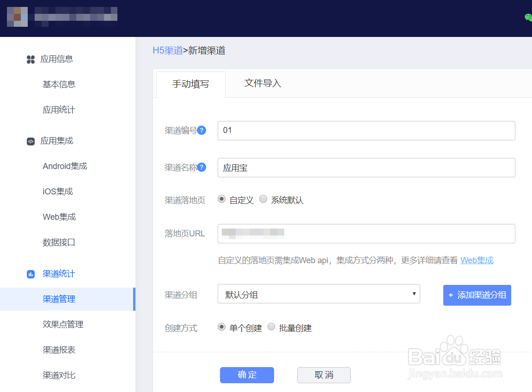
Task: Select the 自定义 radio for 渠道落地页
Action: [x=221, y=199]
